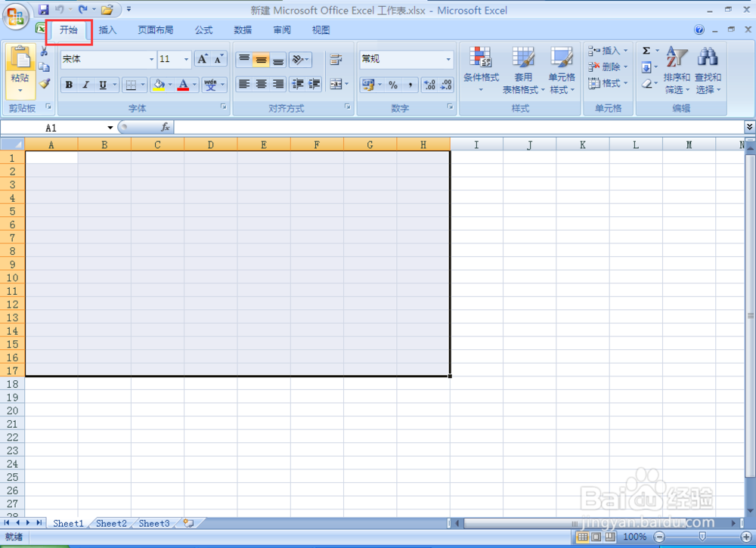Click the AutoSum sigma icon
The image size is (756, 548).
tap(646, 51)
